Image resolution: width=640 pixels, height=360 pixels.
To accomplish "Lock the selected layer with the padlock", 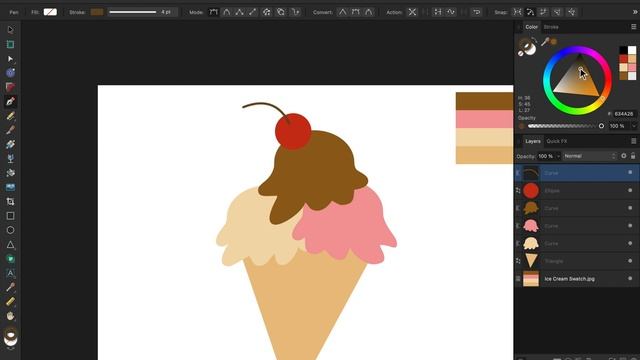I will pos(633,156).
